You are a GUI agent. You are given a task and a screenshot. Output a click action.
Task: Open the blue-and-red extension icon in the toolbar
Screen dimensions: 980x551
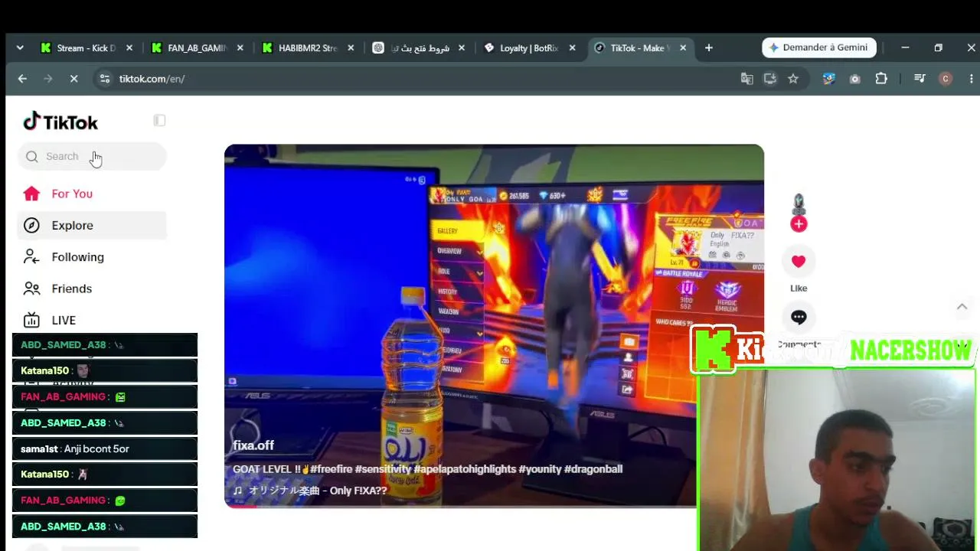point(828,79)
